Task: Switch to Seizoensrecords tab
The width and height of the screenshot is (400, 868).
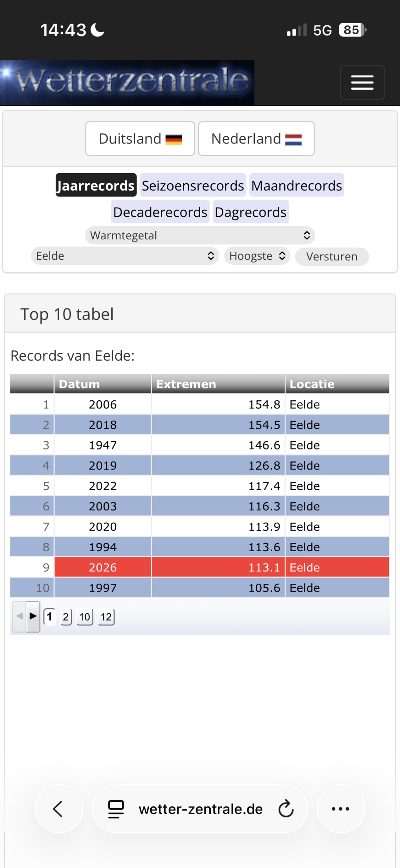Action: coord(193,185)
